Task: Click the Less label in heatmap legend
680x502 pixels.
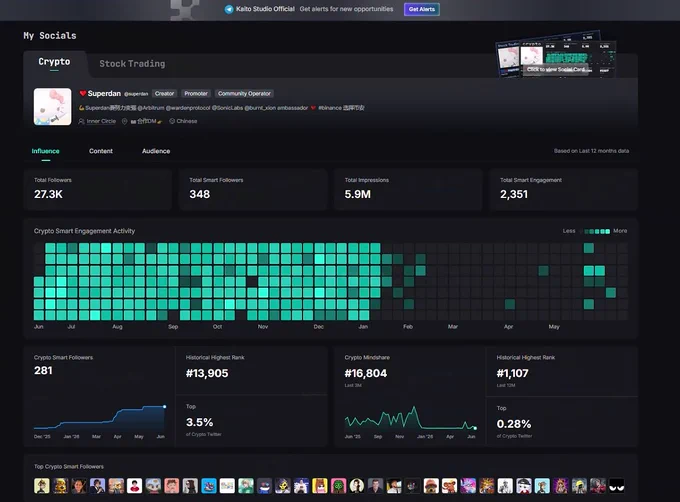Action: (569, 231)
